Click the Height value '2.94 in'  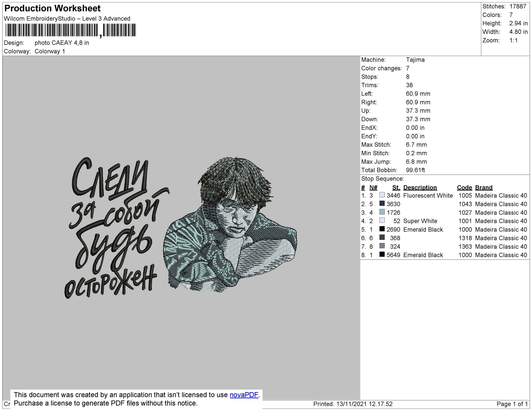click(x=518, y=24)
